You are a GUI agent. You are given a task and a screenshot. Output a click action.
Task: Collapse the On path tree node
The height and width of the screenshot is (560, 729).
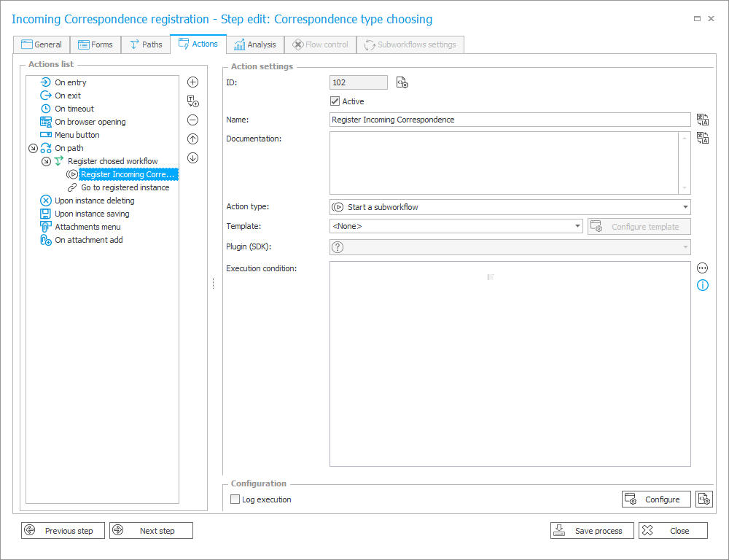tap(33, 147)
